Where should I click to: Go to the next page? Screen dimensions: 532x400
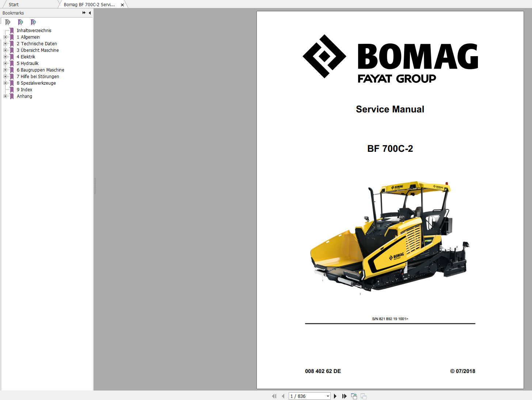click(335, 396)
